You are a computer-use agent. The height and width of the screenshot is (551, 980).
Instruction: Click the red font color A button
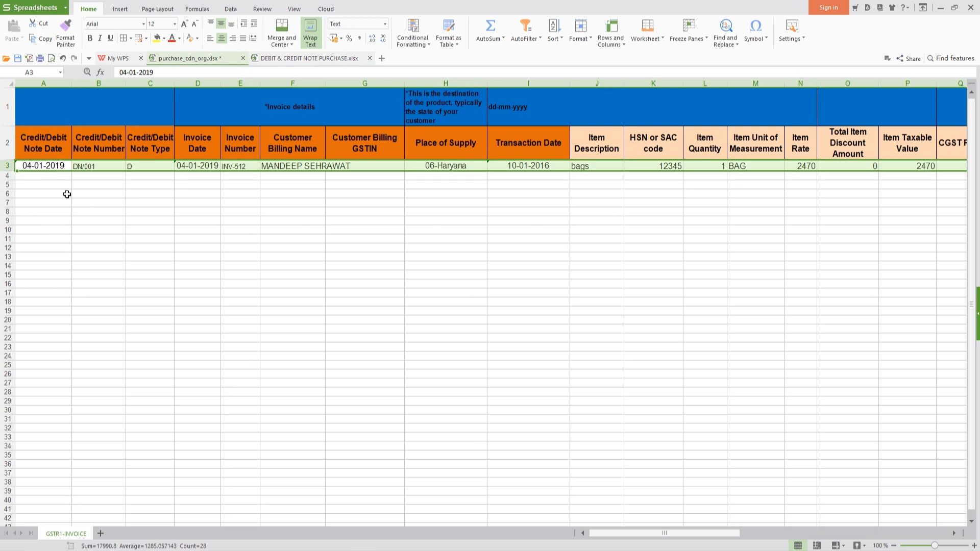click(x=172, y=38)
